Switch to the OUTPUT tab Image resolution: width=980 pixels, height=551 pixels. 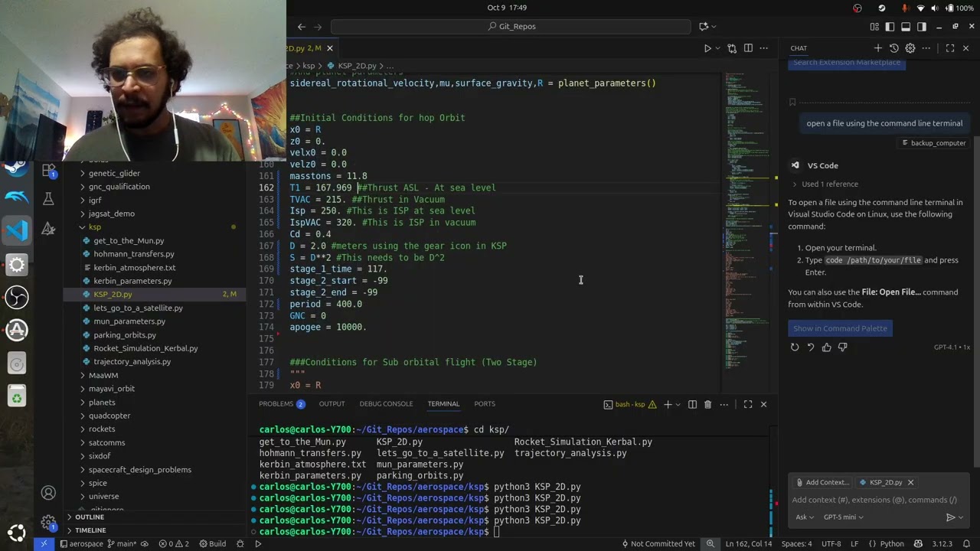(x=332, y=404)
